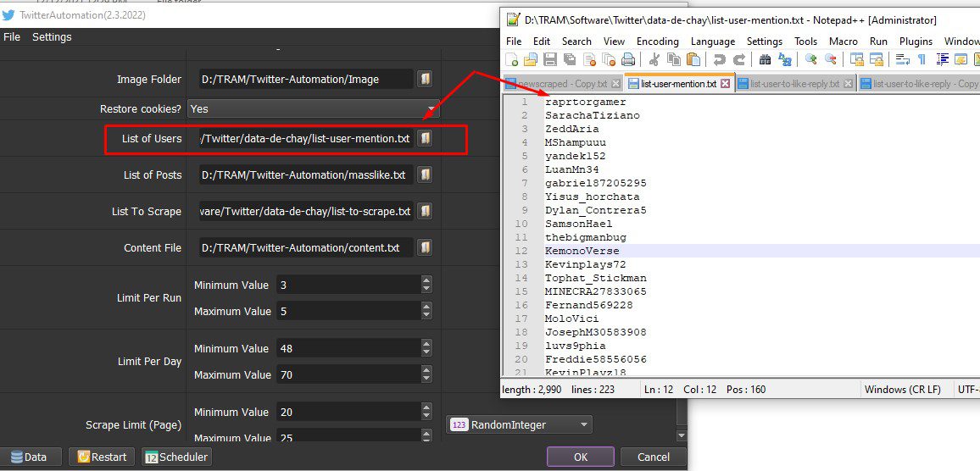
Task: Decrease Limit Per Day maximum value
Action: [426, 380]
